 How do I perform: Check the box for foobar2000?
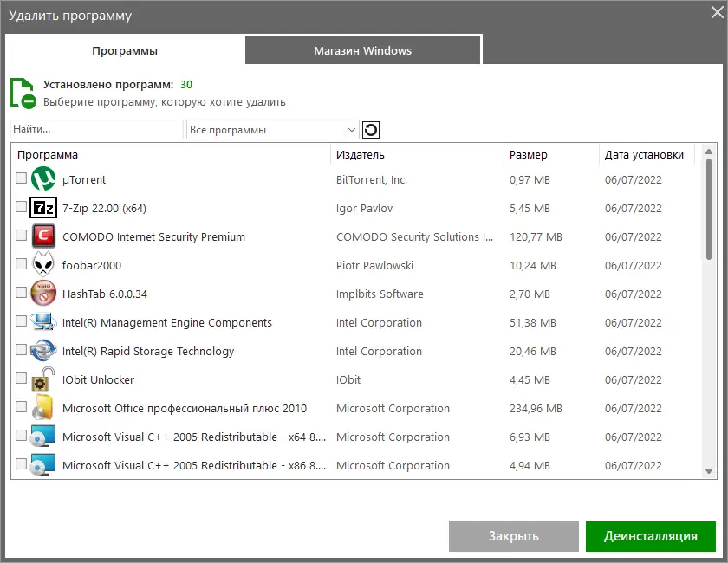click(22, 264)
